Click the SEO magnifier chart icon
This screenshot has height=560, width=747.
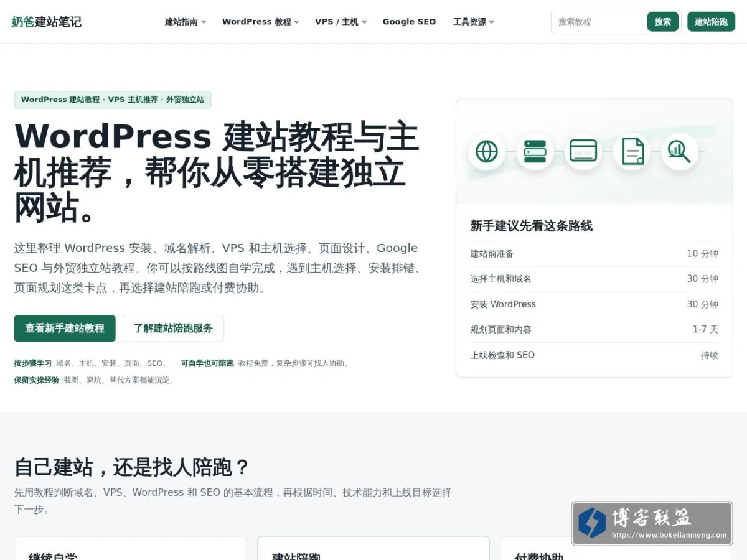pos(680,151)
